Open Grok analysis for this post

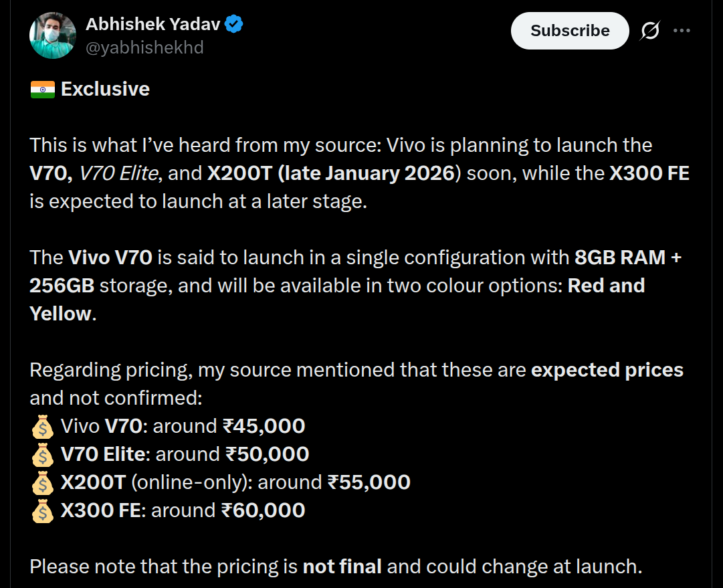[649, 30]
